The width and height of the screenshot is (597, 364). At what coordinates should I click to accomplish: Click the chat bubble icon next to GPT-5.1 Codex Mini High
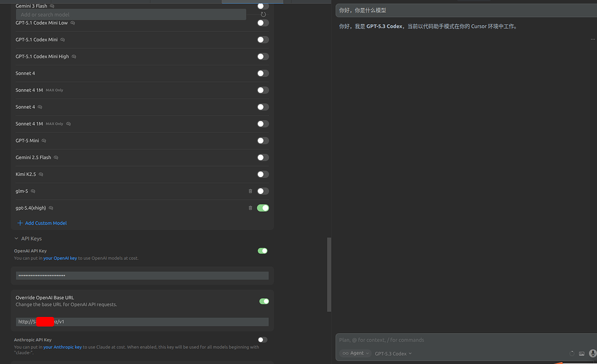[x=74, y=56]
